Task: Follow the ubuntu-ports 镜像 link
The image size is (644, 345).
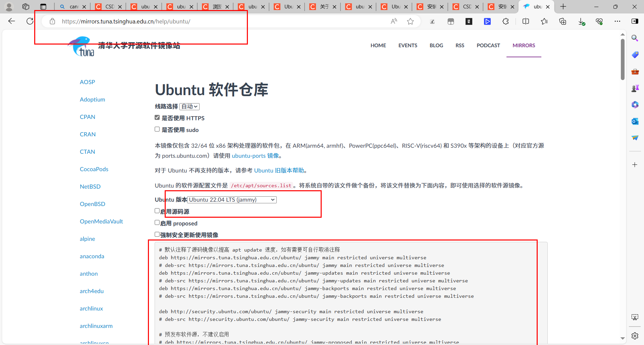Action: [x=256, y=156]
